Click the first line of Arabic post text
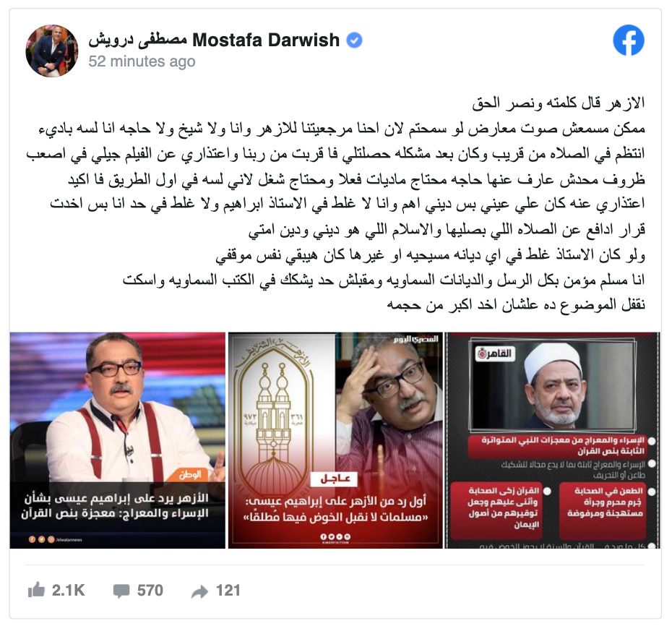Viewport: 672px width, 639px height. [559, 103]
